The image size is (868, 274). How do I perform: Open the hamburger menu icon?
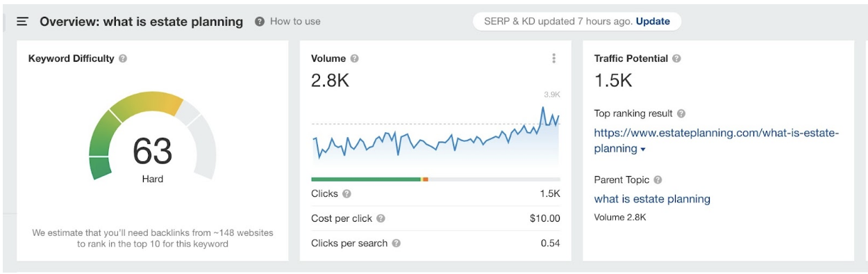pos(22,22)
